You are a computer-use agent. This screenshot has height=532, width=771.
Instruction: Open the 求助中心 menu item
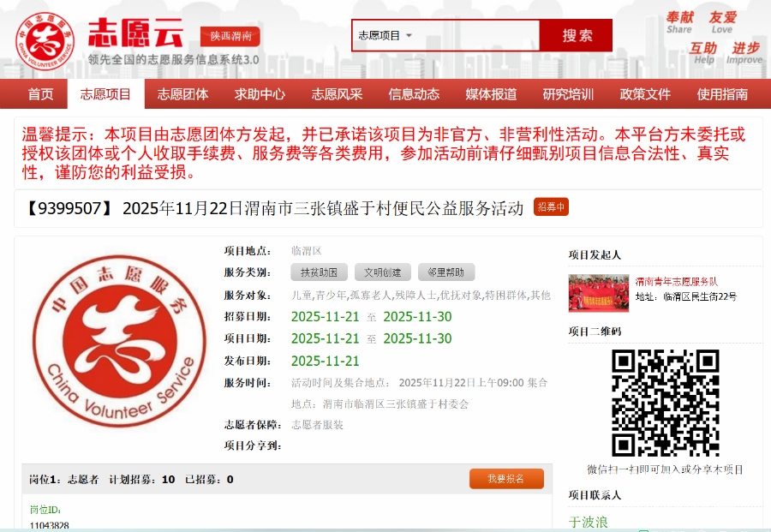click(260, 94)
